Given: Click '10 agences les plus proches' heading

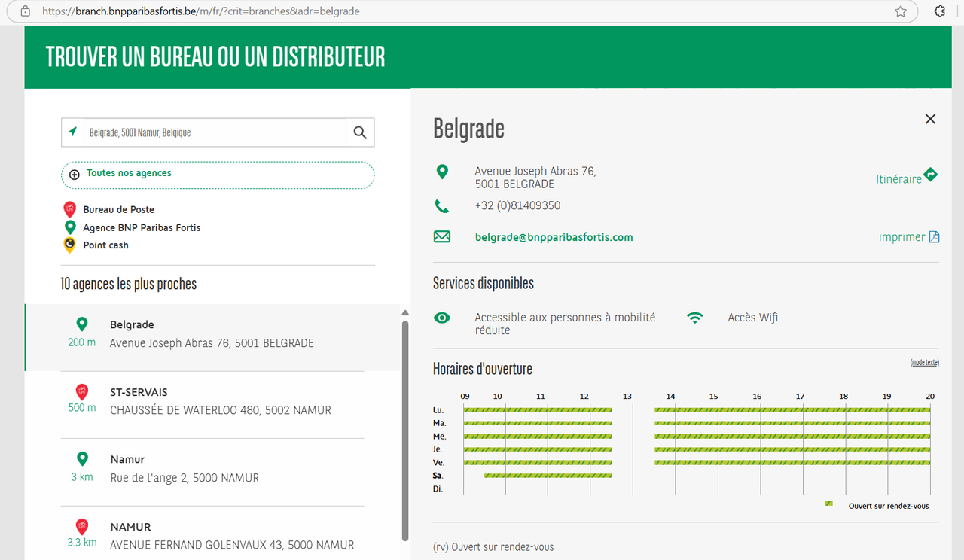Looking at the screenshot, I should (x=128, y=284).
